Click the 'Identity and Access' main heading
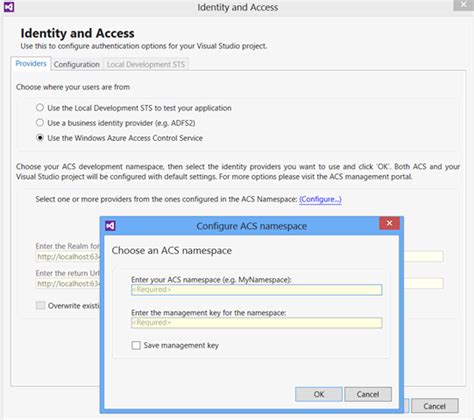 coord(77,33)
